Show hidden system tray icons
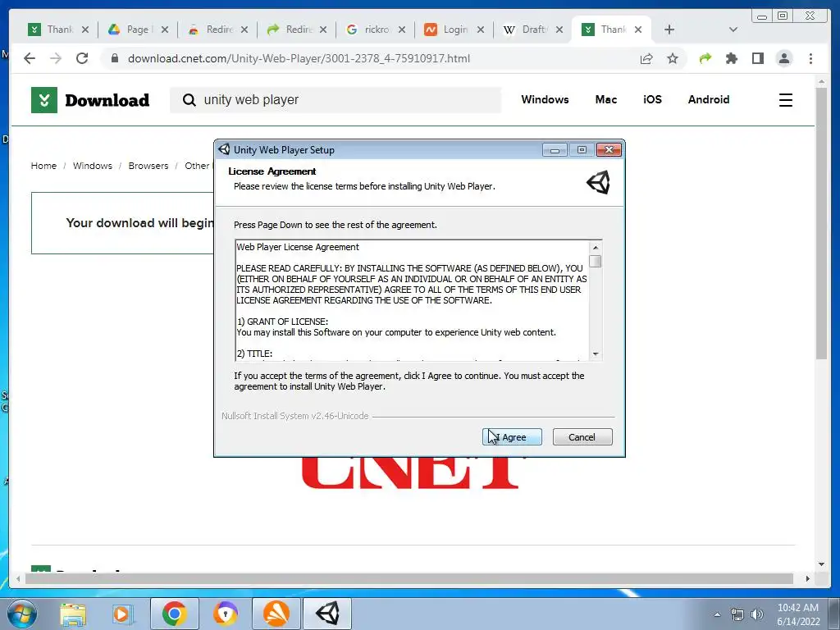The image size is (840, 630). tap(717, 614)
